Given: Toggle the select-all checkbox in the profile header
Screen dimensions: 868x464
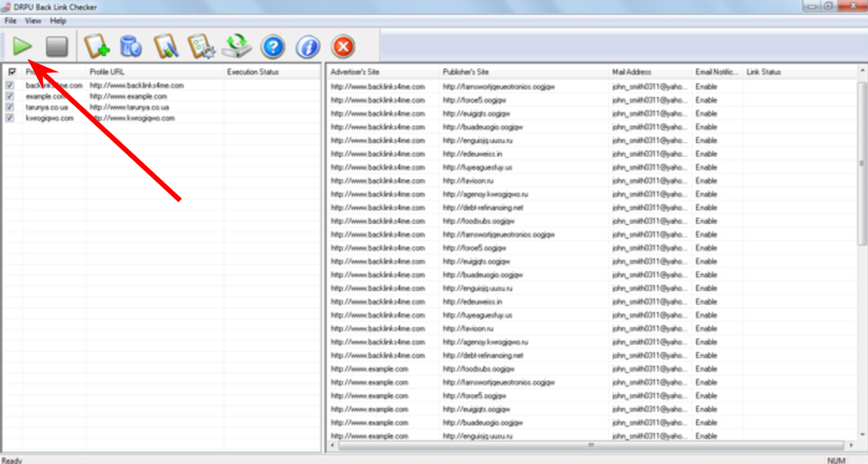Looking at the screenshot, I should point(12,72).
